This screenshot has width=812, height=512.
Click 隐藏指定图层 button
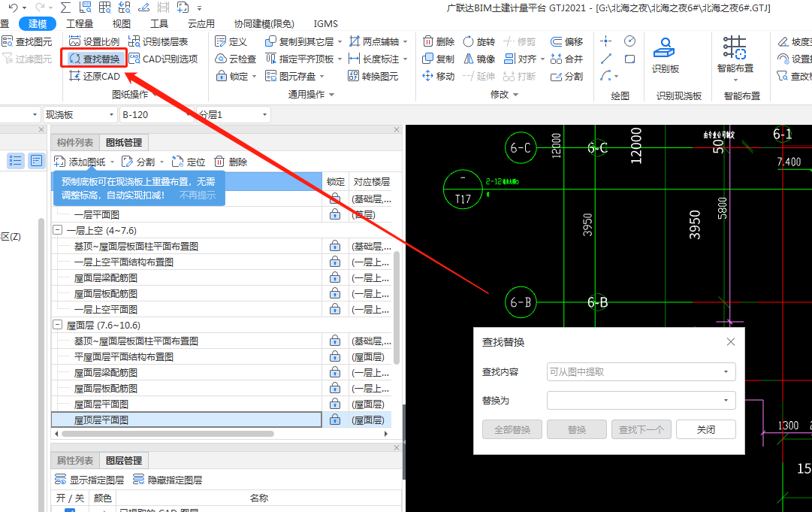click(168, 480)
